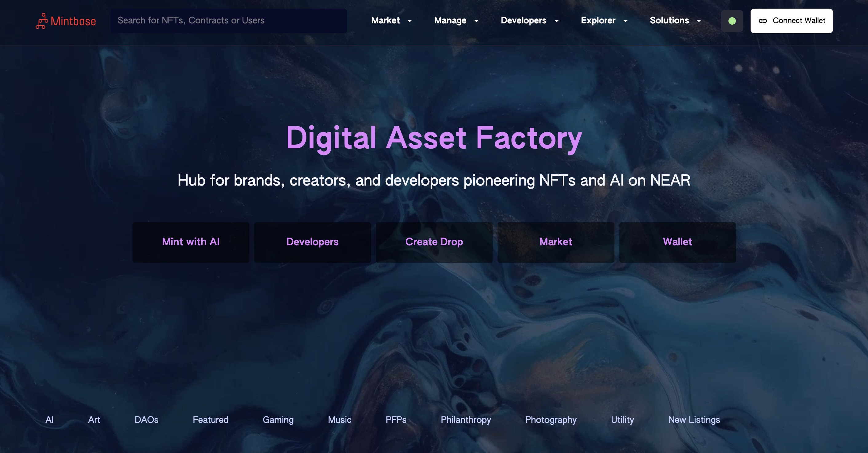Click the Explorer dropdown arrow
The width and height of the screenshot is (868, 453).
point(626,21)
